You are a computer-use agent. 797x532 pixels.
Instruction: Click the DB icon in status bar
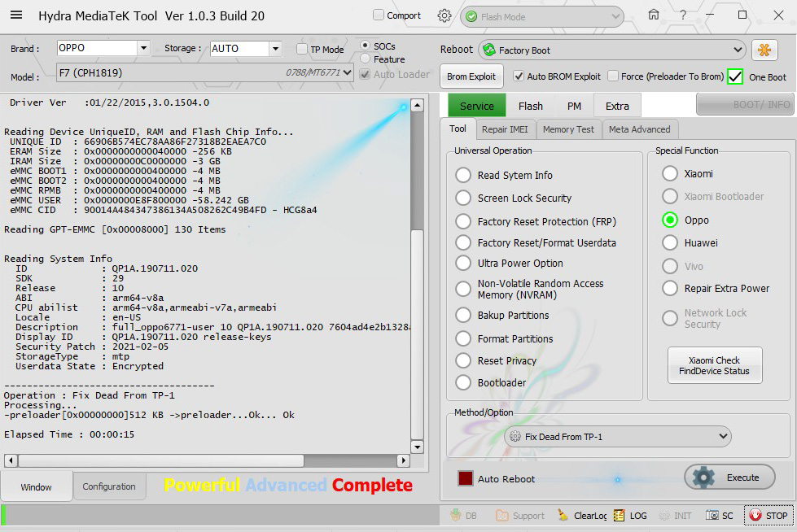[456, 515]
